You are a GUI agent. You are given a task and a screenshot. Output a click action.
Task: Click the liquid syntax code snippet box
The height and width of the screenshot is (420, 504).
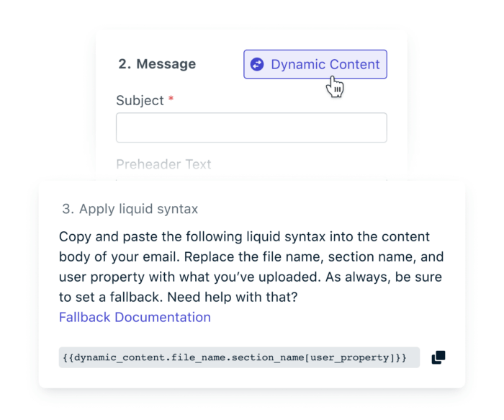pos(239,357)
